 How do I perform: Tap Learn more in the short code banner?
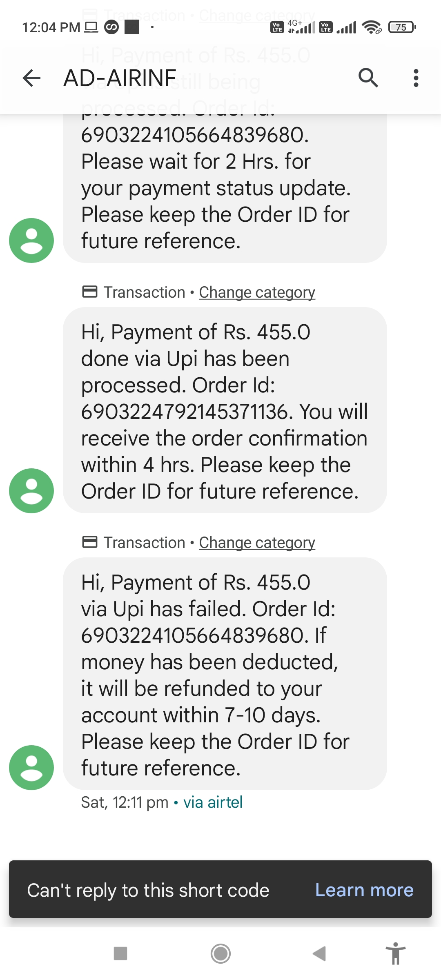click(364, 890)
